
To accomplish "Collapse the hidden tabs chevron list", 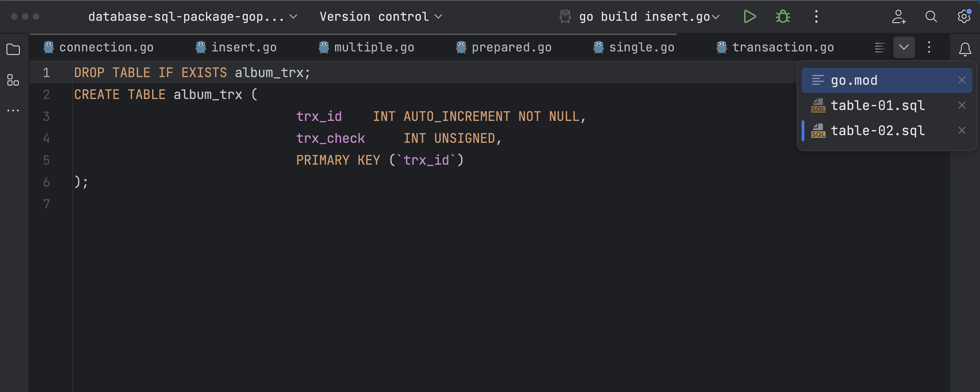I will click(904, 48).
